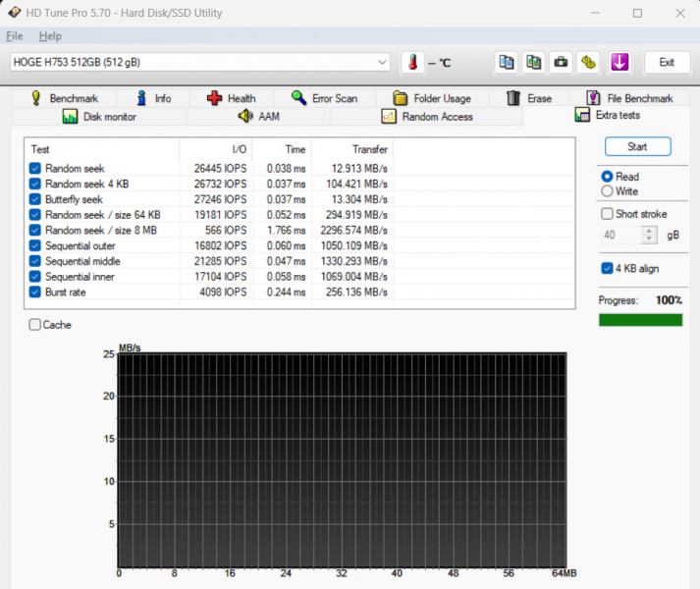Viewport: 700px width, 589px height.
Task: Click the copy screenshot to clipboard icon
Action: (533, 62)
